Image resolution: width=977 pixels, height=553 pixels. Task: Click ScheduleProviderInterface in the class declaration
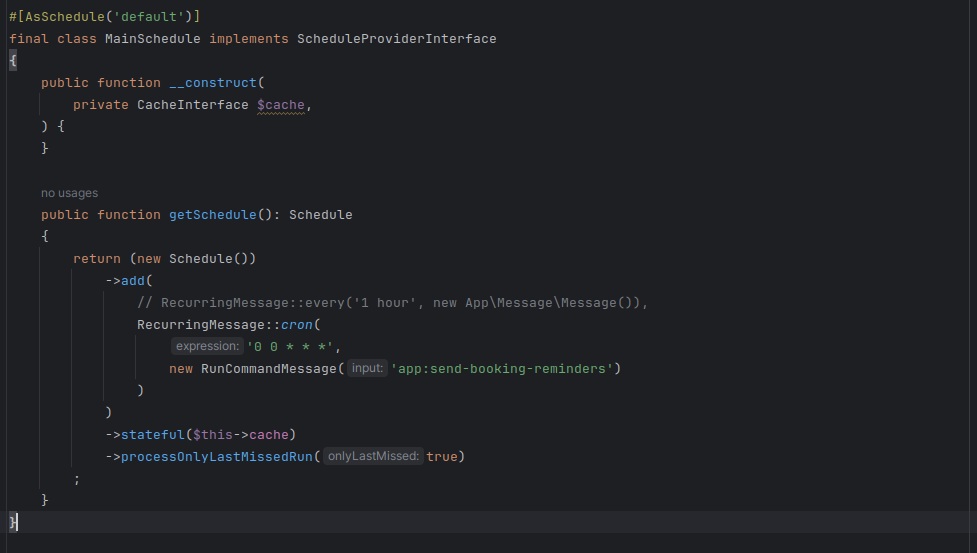(x=396, y=39)
